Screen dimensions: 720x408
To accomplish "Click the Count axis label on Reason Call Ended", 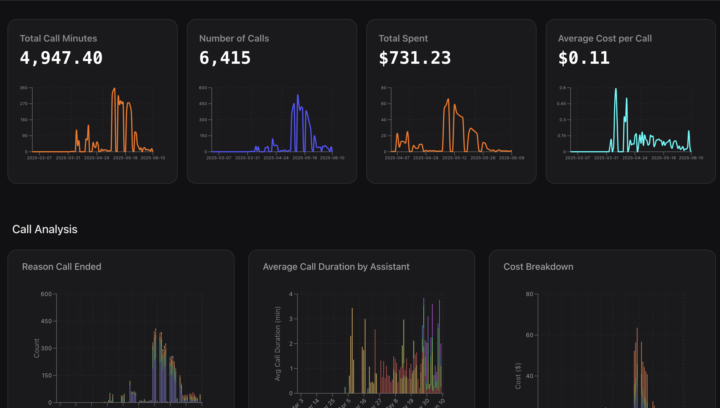I will tap(38, 349).
